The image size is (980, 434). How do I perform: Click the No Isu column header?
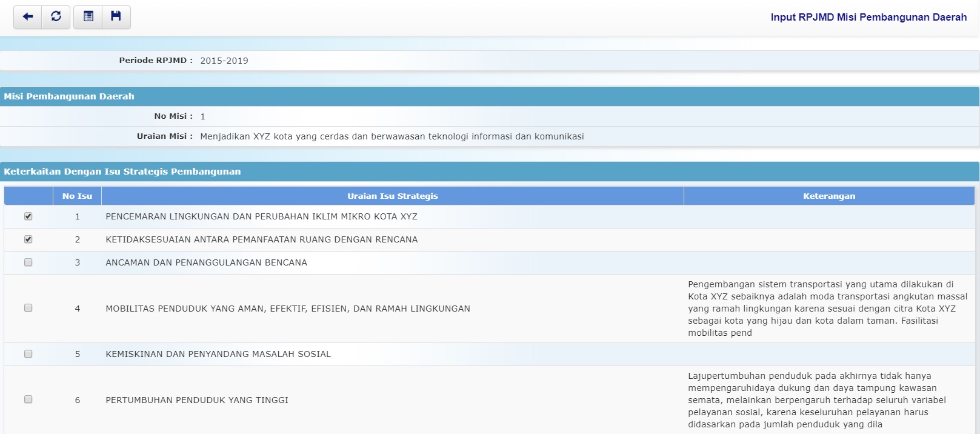[77, 196]
